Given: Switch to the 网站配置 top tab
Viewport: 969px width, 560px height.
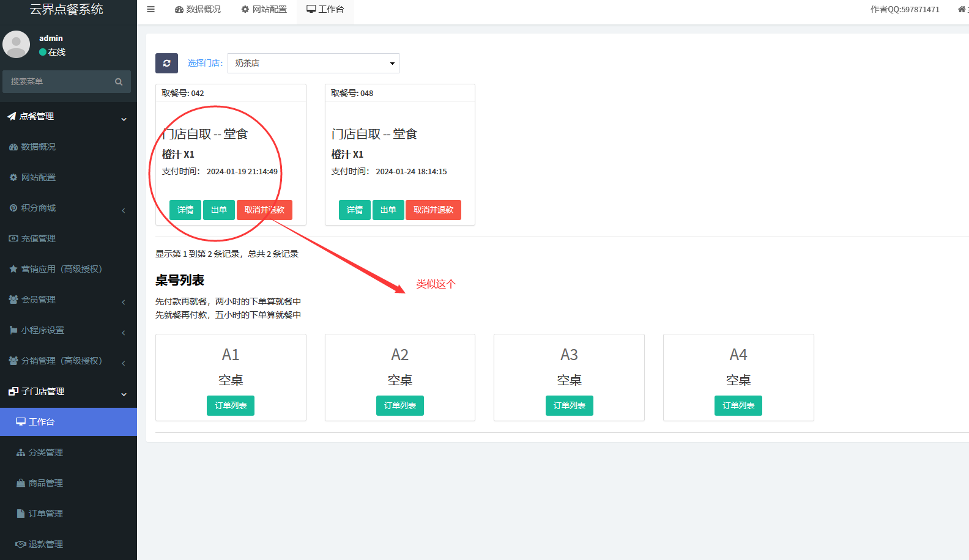Looking at the screenshot, I should click(x=264, y=9).
